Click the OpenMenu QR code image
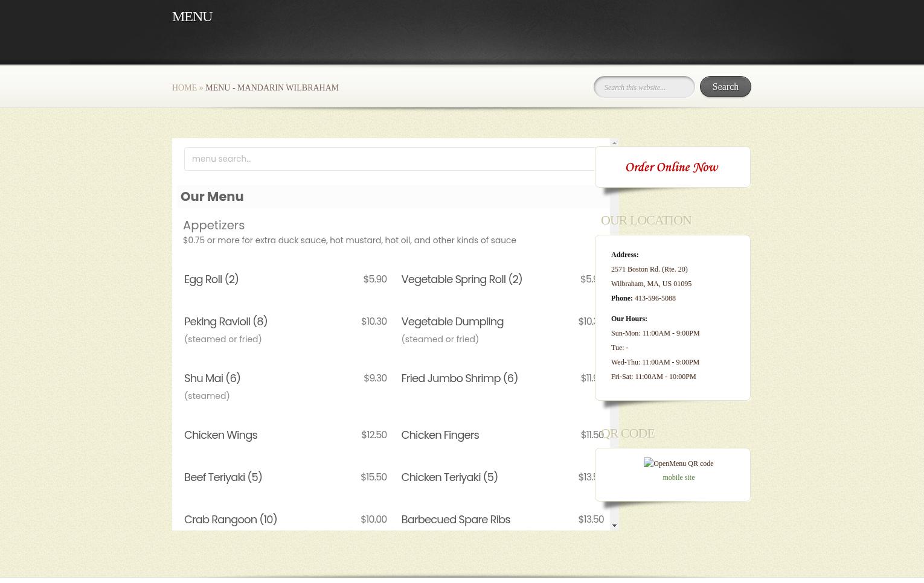The width and height of the screenshot is (924, 583). pos(678,464)
